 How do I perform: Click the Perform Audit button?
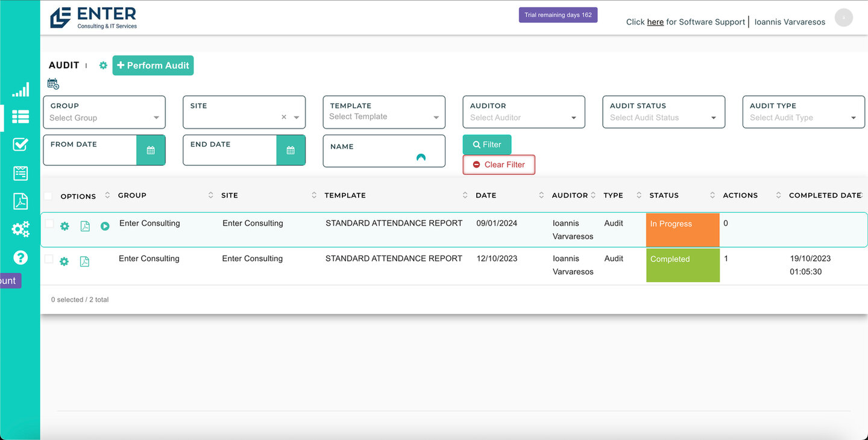pos(153,65)
